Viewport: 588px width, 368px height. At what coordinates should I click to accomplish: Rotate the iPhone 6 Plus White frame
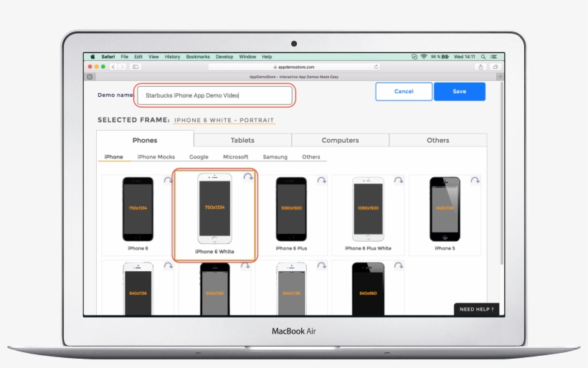[399, 181]
